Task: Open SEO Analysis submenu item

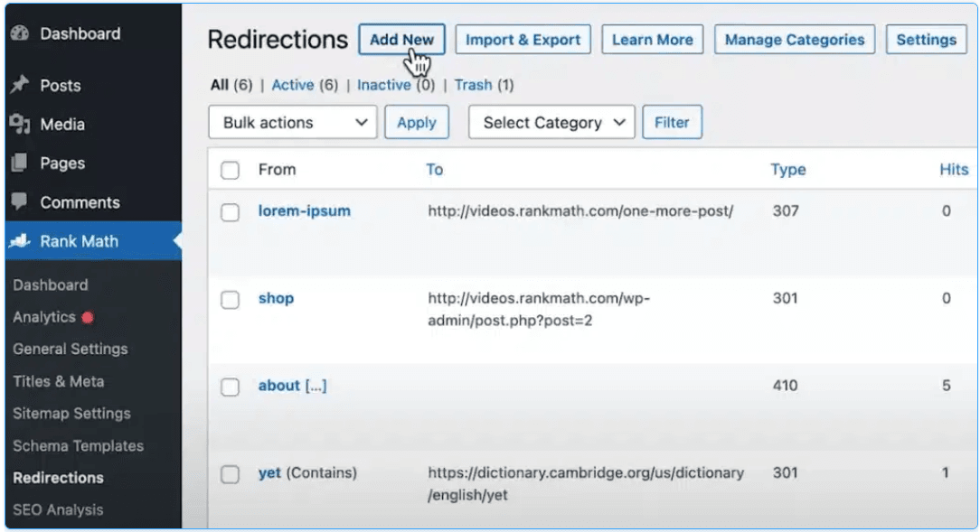Action: pos(58,509)
